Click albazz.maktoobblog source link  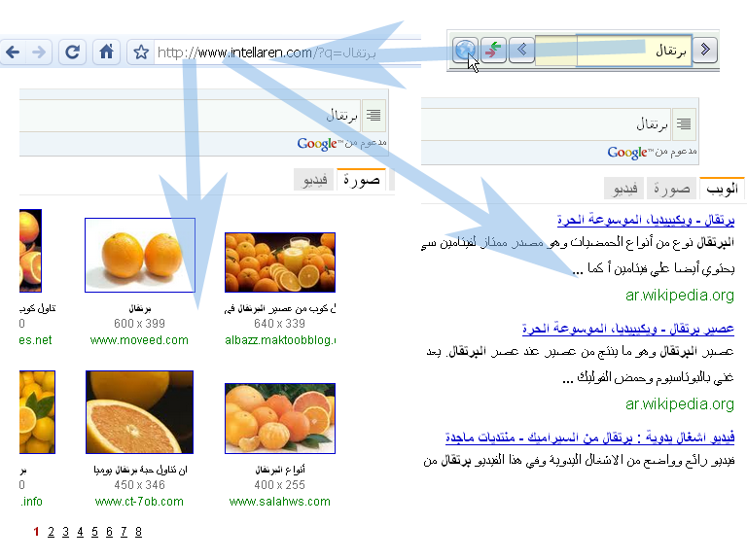tap(280, 340)
